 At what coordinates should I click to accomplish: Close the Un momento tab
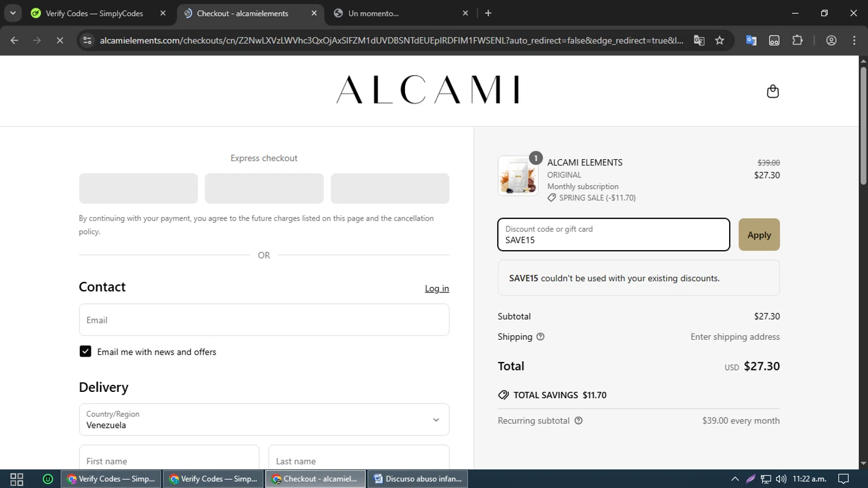click(x=465, y=13)
